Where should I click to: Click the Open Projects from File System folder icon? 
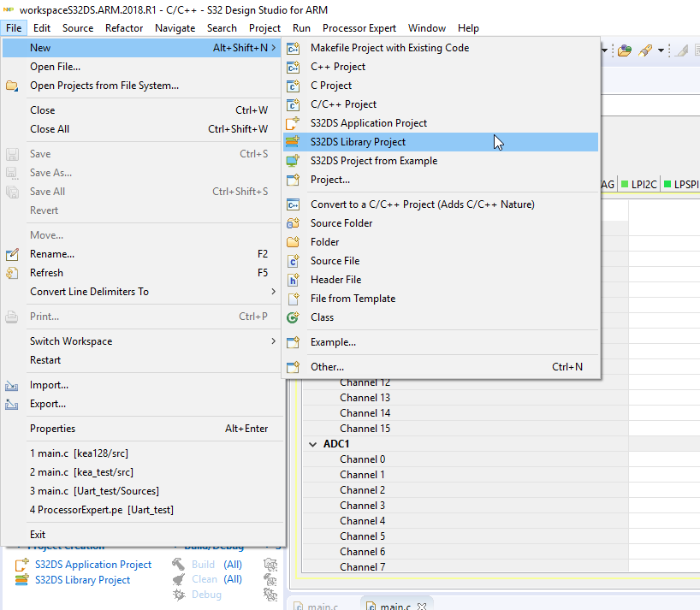12,86
